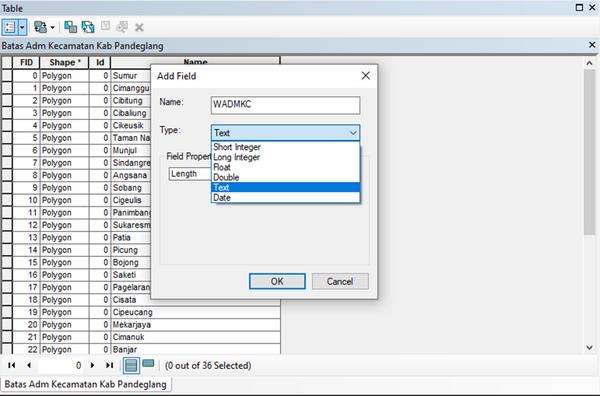Go to the first record
This screenshot has width=600, height=396.
point(11,365)
